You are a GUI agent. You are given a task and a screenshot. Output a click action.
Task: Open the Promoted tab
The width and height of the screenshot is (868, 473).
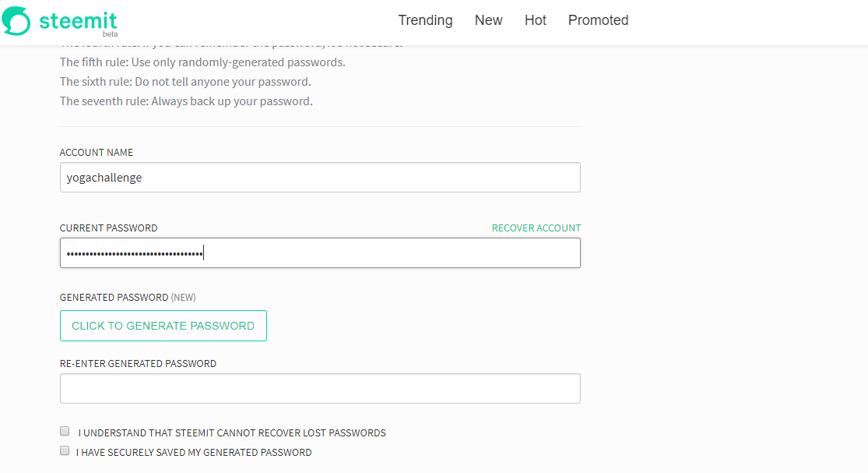click(x=598, y=20)
